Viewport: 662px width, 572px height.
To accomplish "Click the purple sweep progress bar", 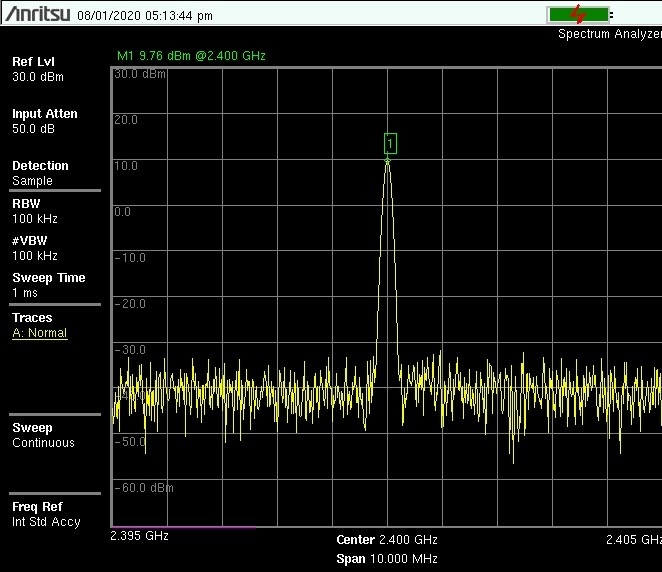I will (182, 526).
